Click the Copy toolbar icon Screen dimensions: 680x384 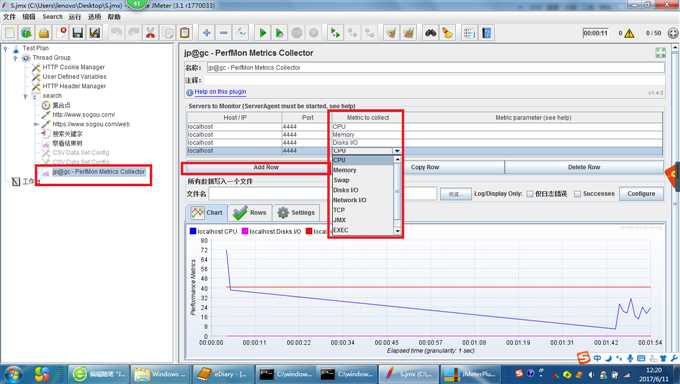[x=168, y=33]
